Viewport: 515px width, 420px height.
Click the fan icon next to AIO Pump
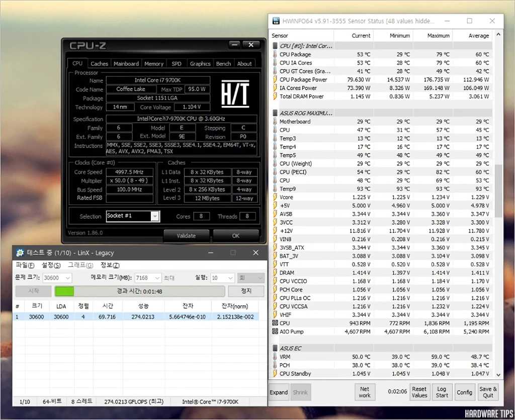click(x=275, y=332)
